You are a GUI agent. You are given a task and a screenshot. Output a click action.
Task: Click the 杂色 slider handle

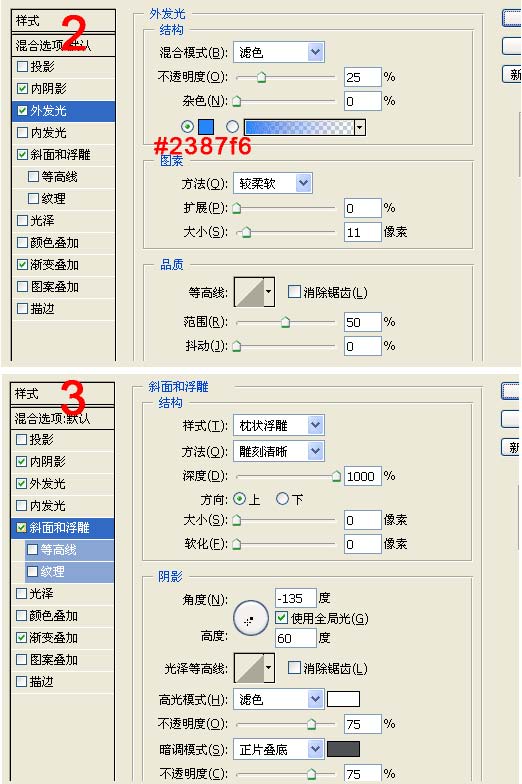(236, 101)
